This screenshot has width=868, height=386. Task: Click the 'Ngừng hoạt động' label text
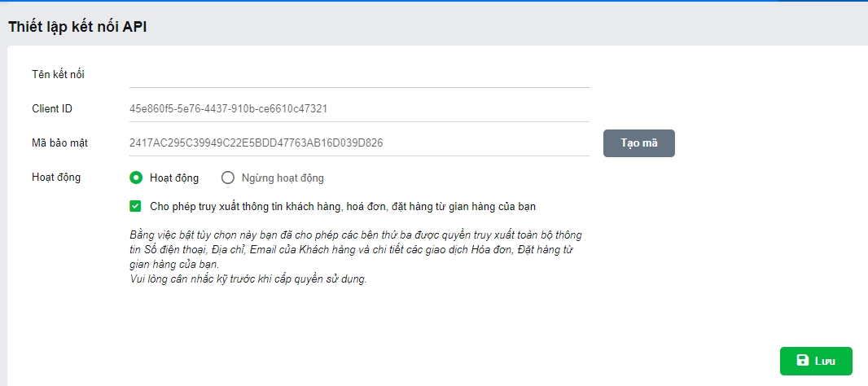pos(283,178)
